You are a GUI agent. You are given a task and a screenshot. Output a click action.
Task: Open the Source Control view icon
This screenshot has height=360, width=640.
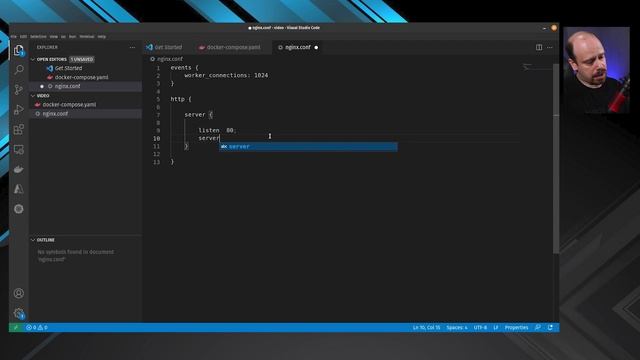pos(19,89)
